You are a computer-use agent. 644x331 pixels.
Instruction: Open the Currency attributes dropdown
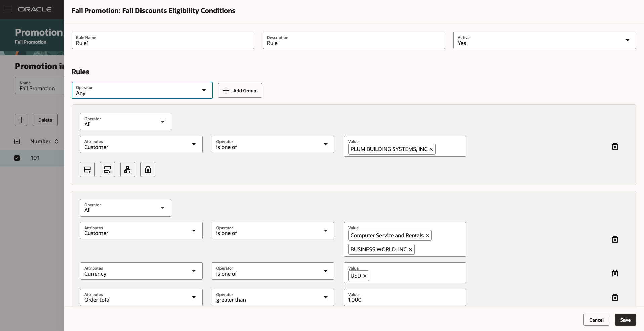tap(194, 271)
